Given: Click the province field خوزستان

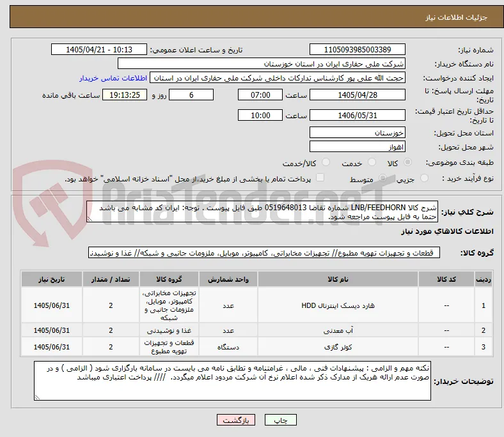Looking at the screenshot, I should click(357, 132).
